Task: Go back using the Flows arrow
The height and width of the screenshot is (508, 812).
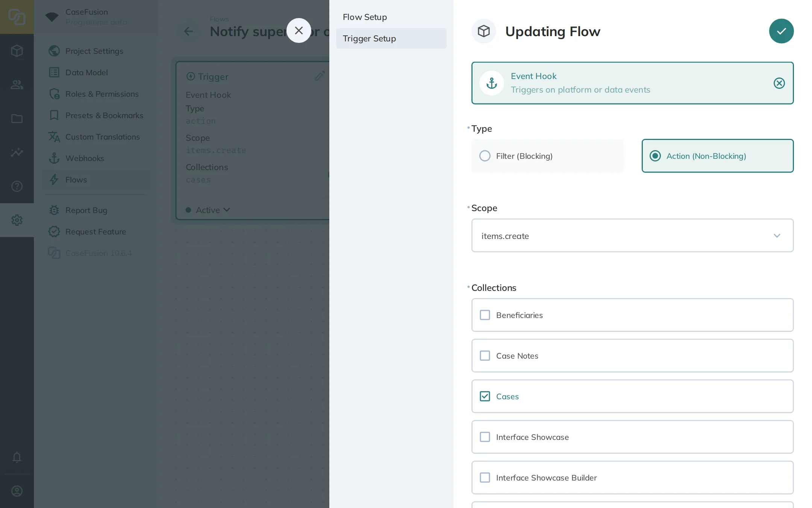Action: point(188,31)
